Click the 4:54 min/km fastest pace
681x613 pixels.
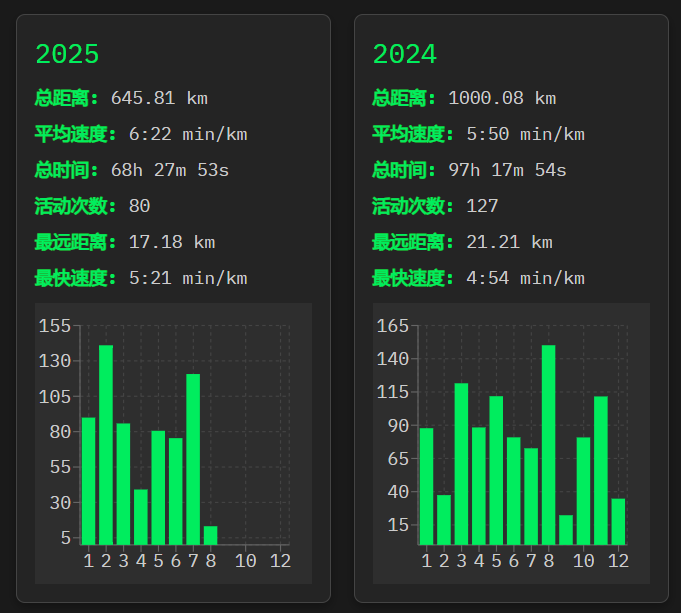pos(526,278)
